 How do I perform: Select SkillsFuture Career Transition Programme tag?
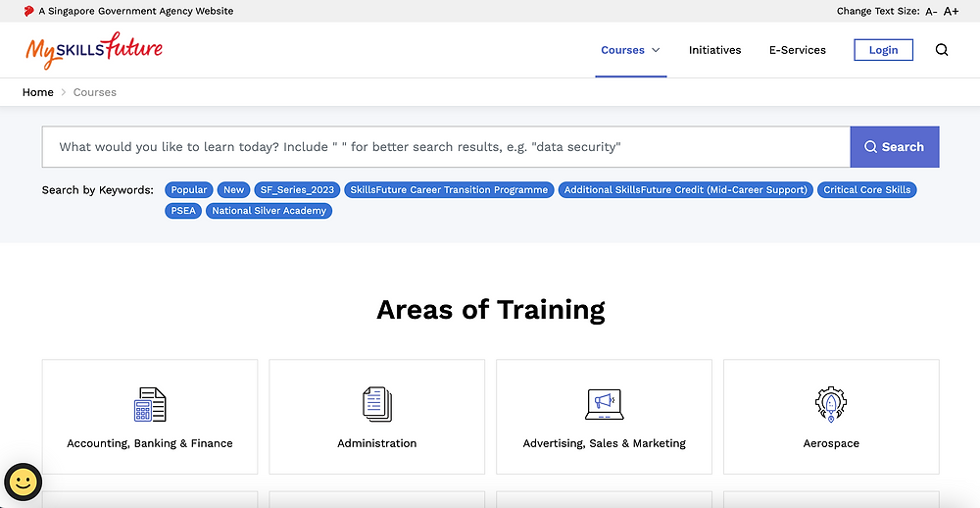(x=449, y=189)
